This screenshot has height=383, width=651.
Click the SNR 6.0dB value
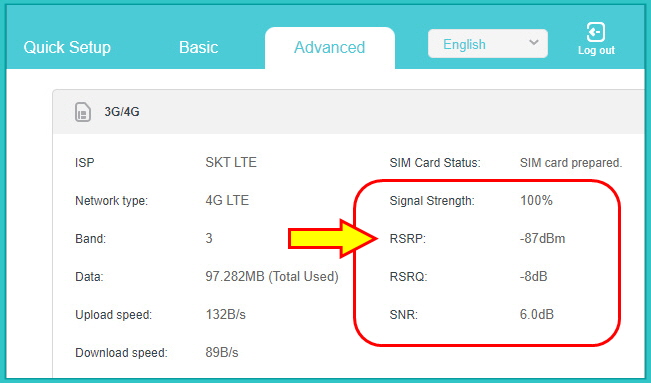point(537,314)
